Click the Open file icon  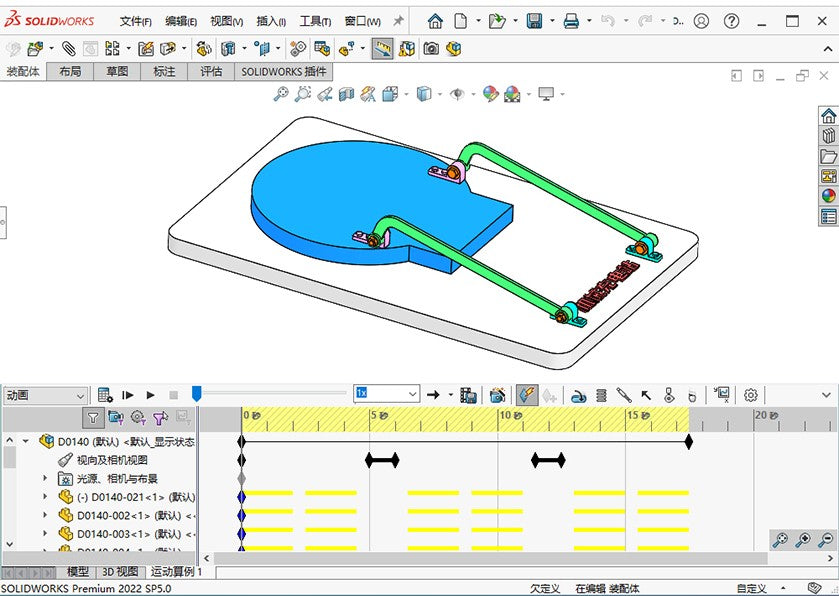[x=497, y=21]
